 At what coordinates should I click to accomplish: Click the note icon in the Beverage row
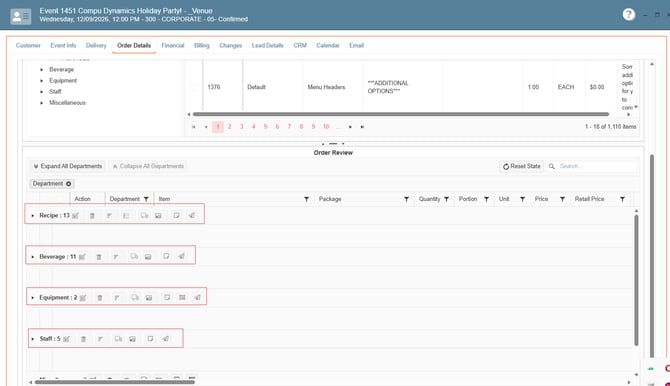pos(166,256)
